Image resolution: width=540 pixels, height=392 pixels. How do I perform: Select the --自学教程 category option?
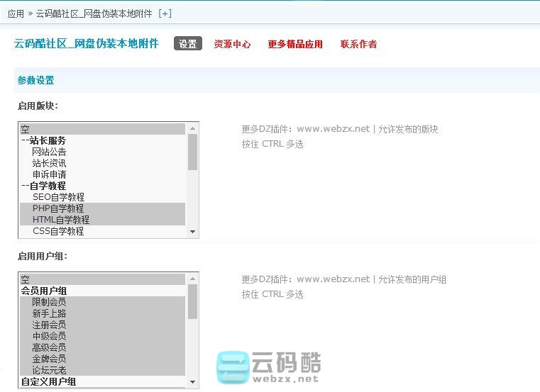103,186
